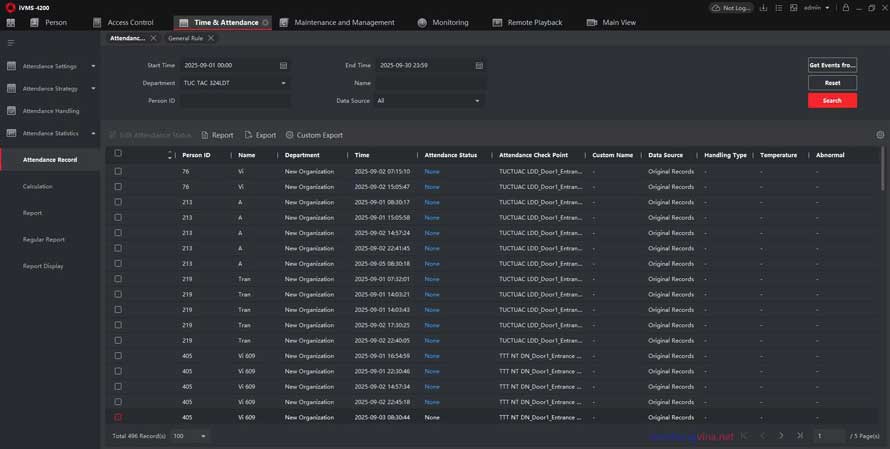890x449 pixels.
Task: Change the 100 records-per-page dropdown
Action: click(189, 436)
